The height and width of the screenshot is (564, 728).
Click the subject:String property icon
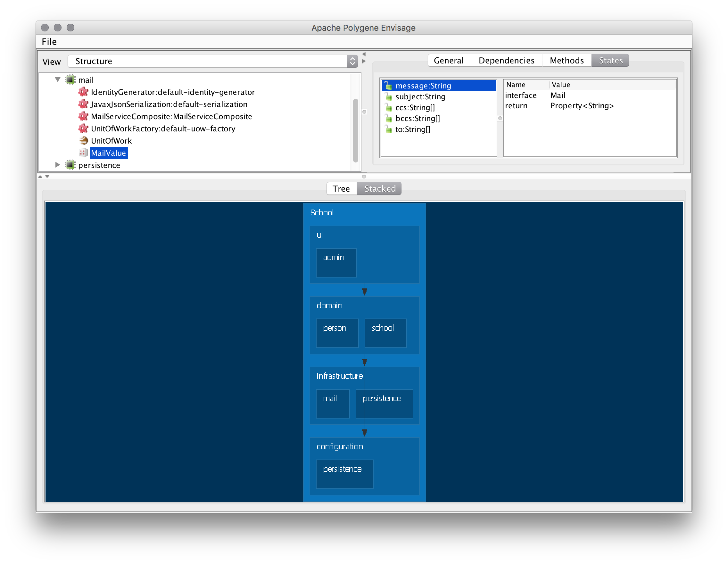click(388, 97)
